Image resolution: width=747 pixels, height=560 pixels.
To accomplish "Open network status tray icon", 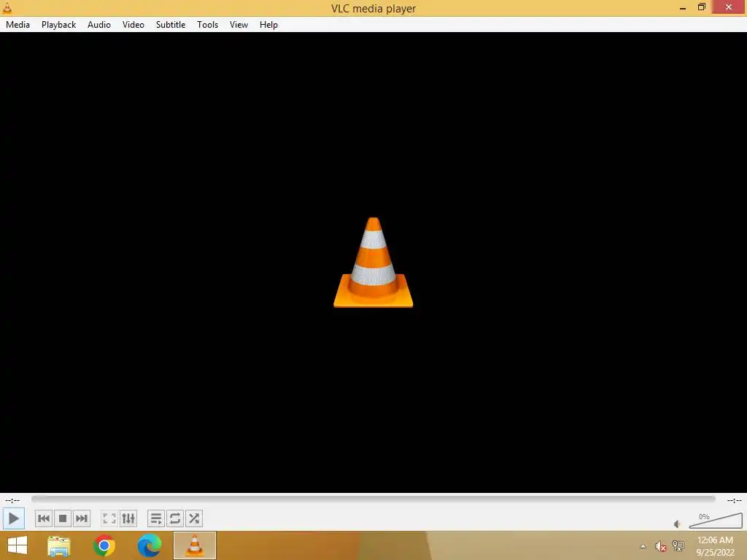I will (678, 545).
